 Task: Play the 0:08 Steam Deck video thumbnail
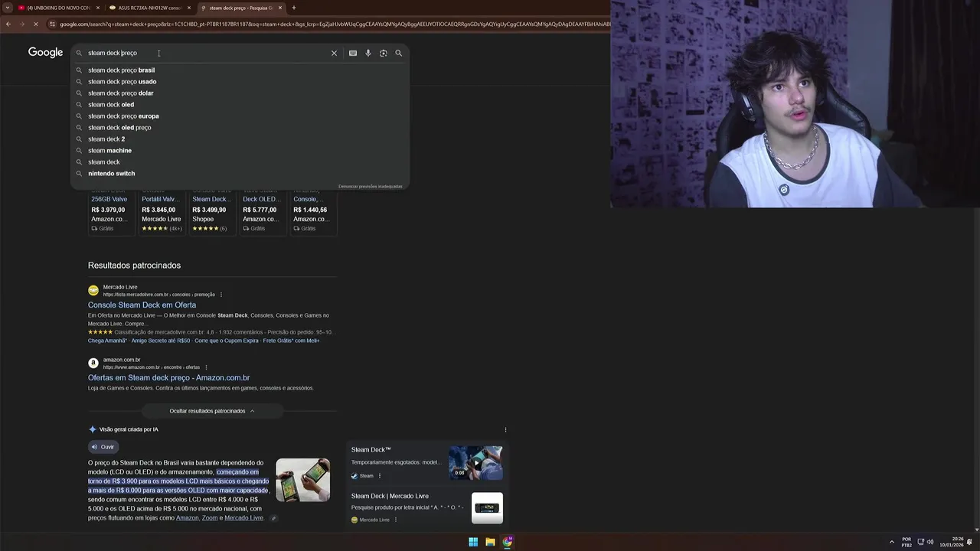[x=475, y=462]
